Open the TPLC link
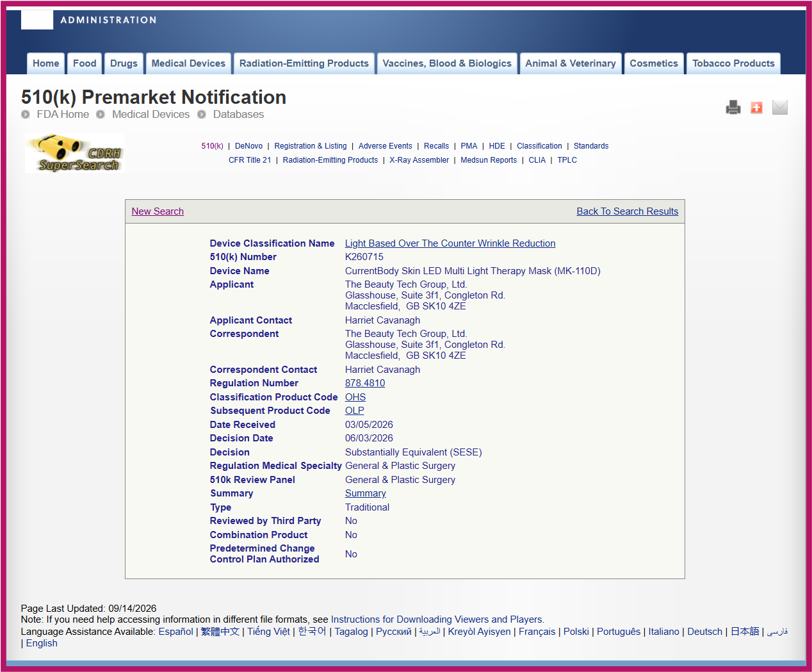Screen dimensions: 812x672 (567, 160)
